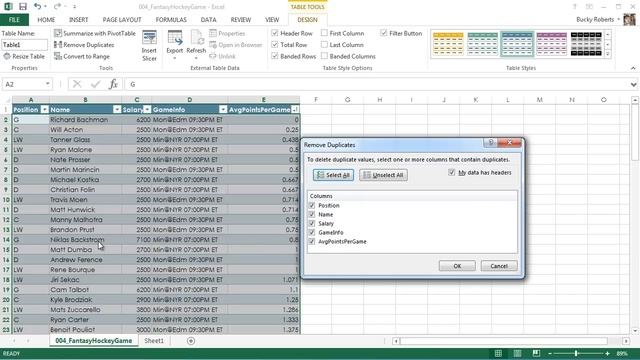
Task: Click the Enter checkmark in formula bar
Action: pyautogui.click(x=96, y=84)
